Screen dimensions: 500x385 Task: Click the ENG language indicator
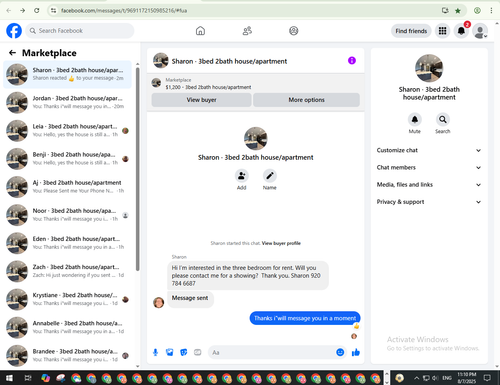click(x=447, y=378)
